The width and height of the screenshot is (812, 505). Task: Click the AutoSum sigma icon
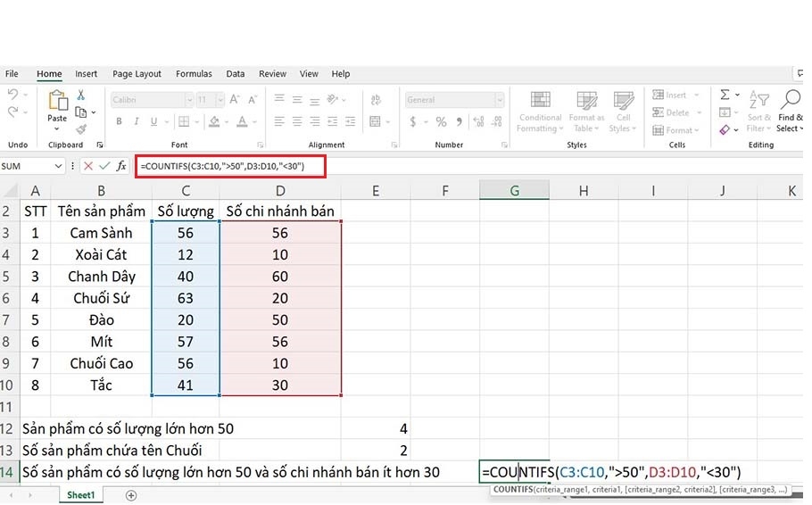click(x=725, y=95)
